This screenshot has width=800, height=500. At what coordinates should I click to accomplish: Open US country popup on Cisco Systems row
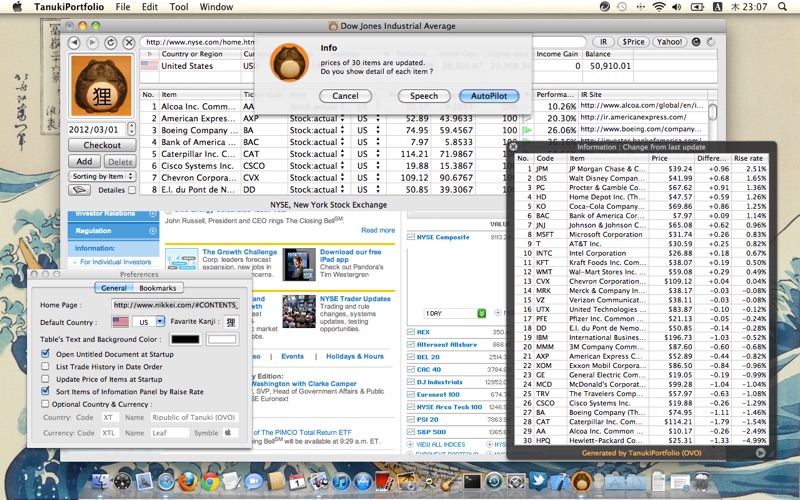pos(369,166)
